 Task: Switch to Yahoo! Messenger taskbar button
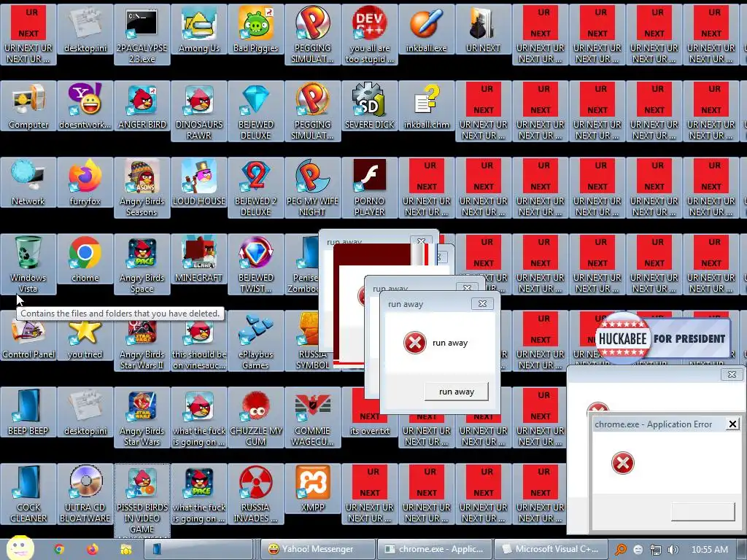click(x=317, y=549)
